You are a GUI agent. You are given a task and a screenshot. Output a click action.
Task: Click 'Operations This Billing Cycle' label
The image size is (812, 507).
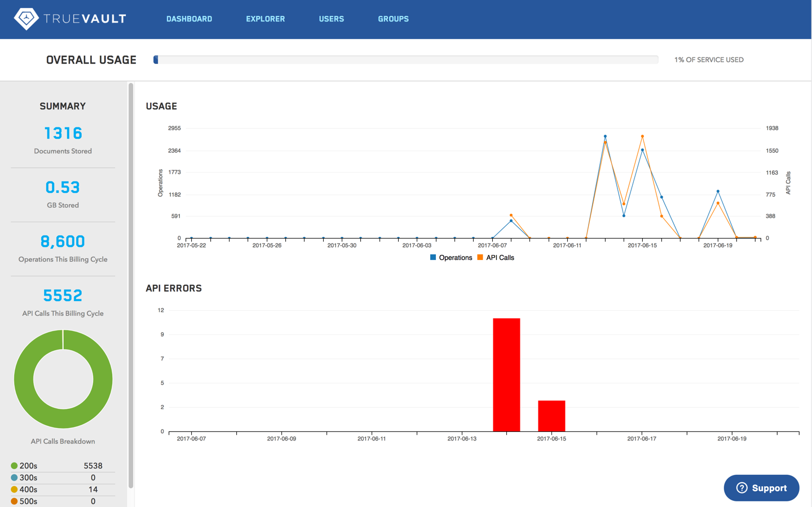click(63, 259)
